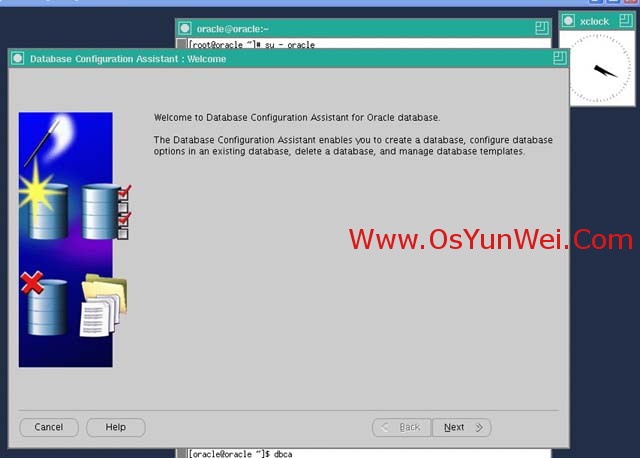The height and width of the screenshot is (458, 640).
Task: Click the wizard illustration with database cylinders
Action: [75, 240]
